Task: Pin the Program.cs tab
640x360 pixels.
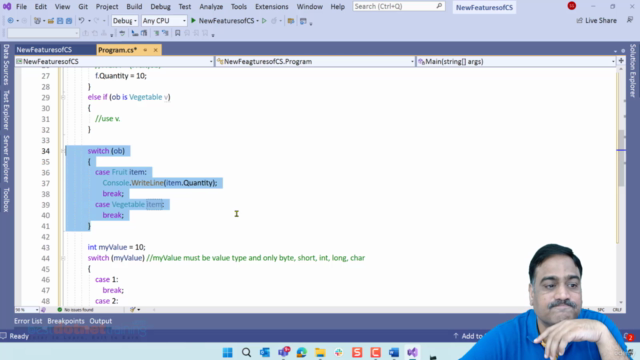Action: pos(145,50)
